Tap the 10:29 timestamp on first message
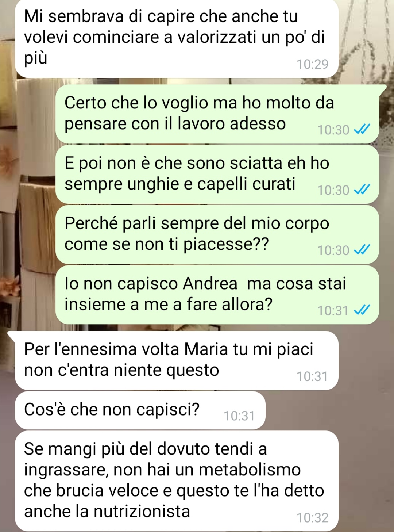Screen dimensions: 394x532 point(312,64)
